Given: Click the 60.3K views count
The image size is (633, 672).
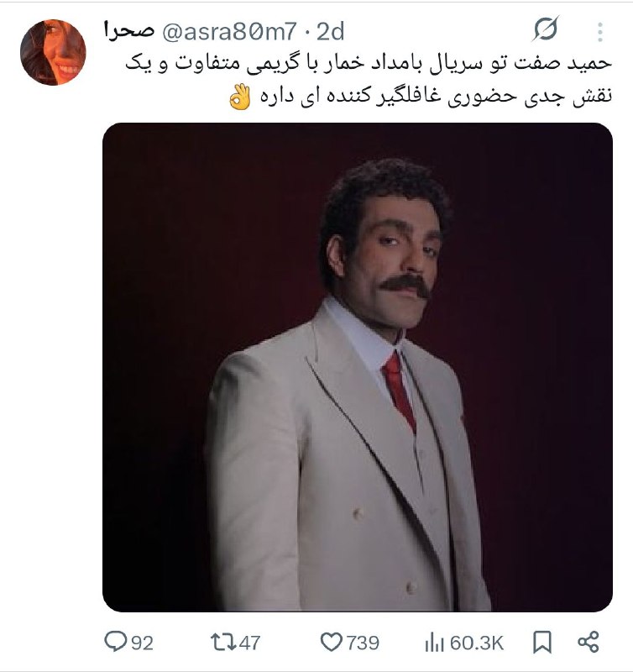Looking at the screenshot, I should [476, 643].
